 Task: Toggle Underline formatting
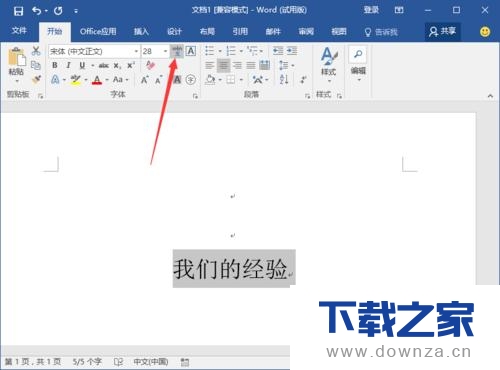point(82,65)
